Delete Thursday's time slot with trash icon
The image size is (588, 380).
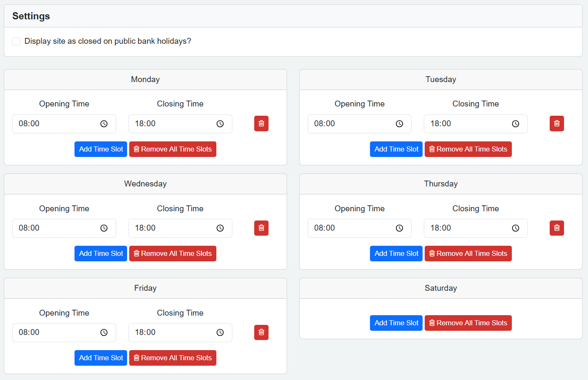point(556,228)
